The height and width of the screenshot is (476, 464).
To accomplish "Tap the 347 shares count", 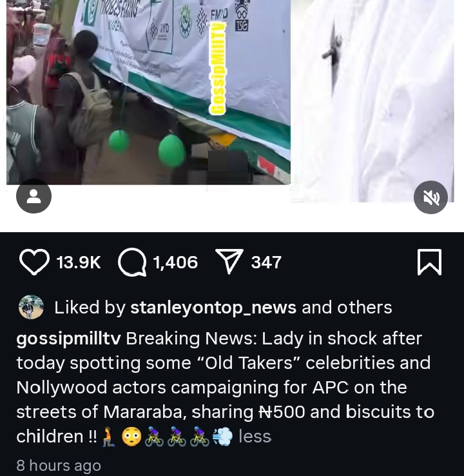I will [266, 263].
